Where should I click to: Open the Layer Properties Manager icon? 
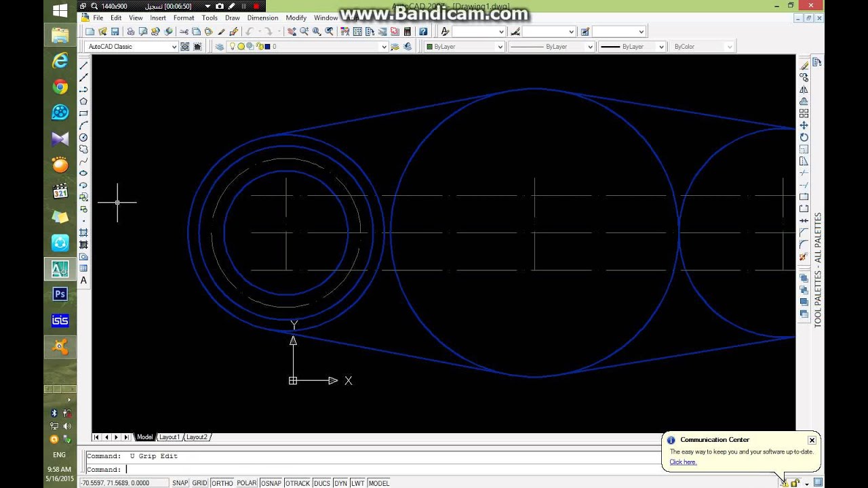[x=219, y=47]
